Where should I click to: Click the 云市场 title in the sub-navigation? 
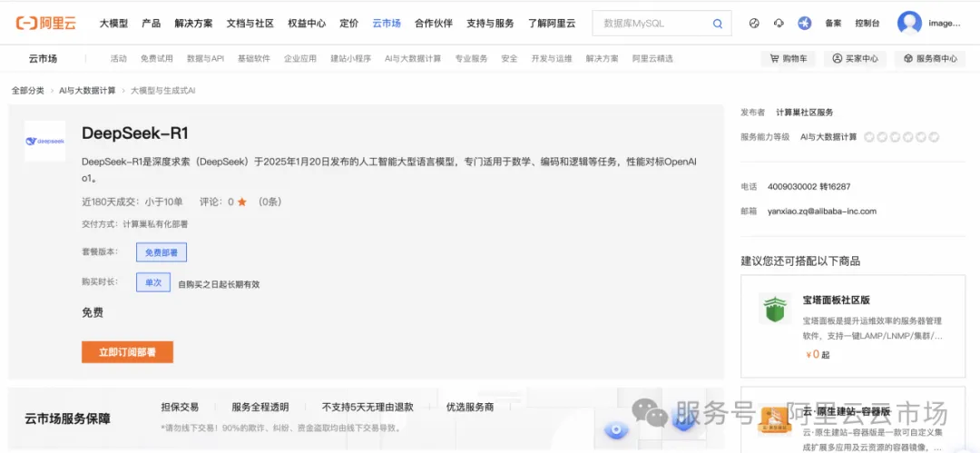pos(44,59)
